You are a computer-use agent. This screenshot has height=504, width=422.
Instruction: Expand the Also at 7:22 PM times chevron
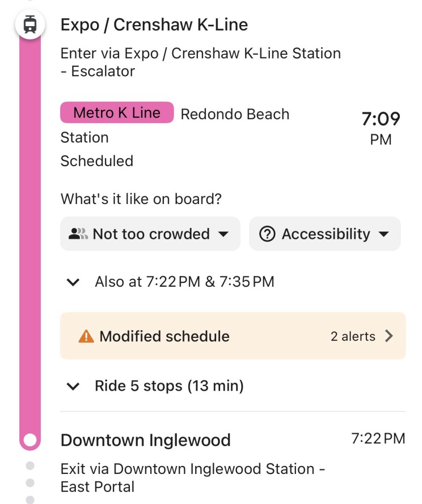(73, 282)
